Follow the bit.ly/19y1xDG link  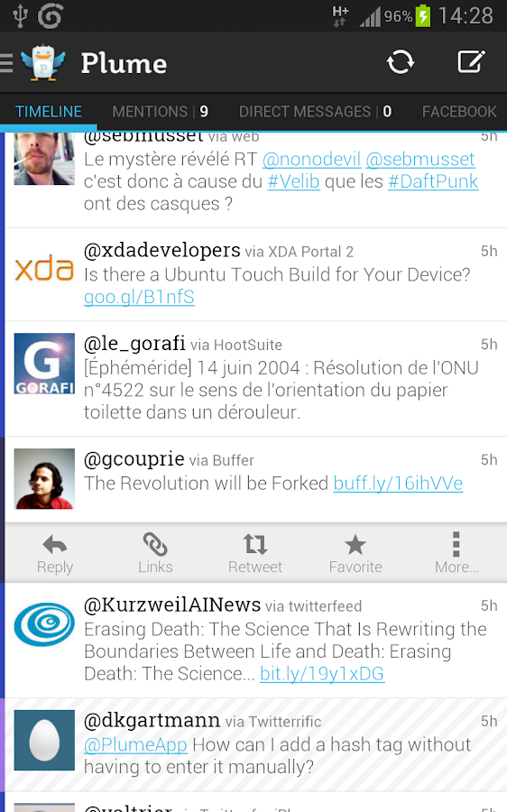point(322,674)
